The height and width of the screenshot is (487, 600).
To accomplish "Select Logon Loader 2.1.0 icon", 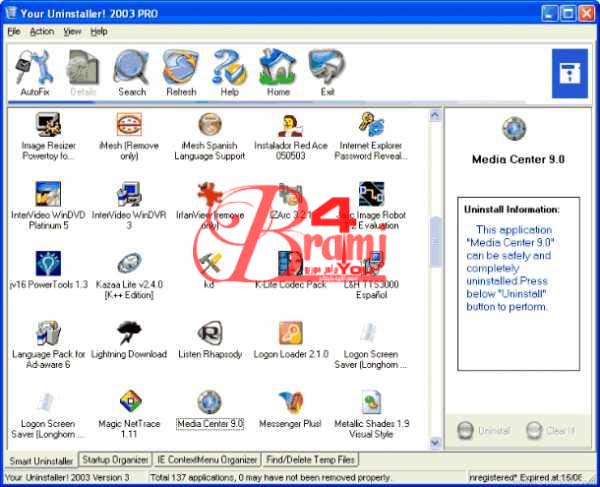I will coord(291,333).
